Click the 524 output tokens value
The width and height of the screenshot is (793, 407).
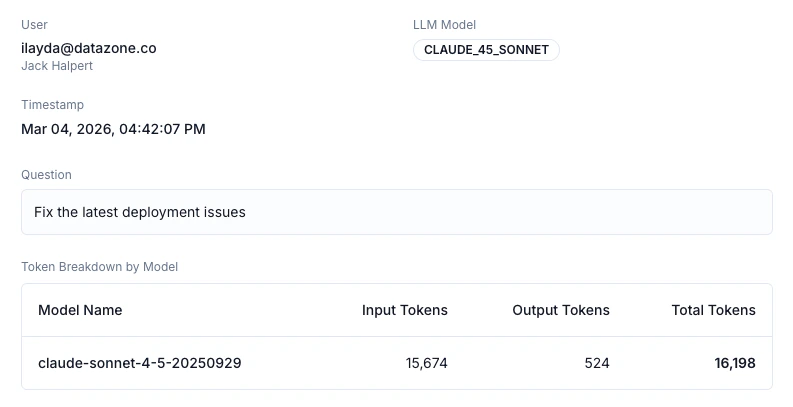pos(596,363)
